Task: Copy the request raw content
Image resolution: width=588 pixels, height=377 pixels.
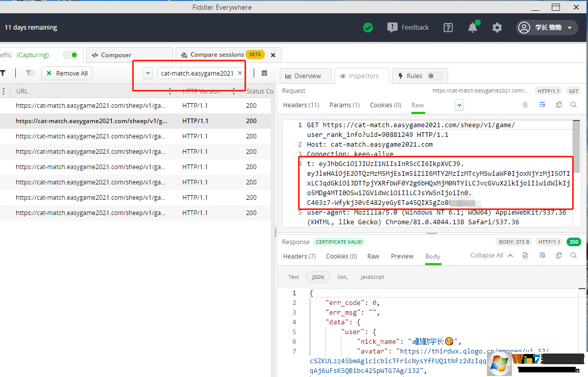Action: coord(559,105)
